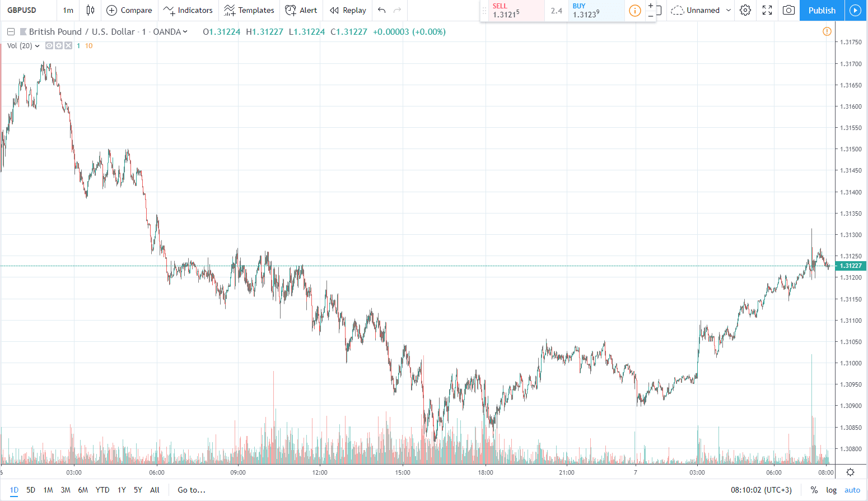
Task: Click the +0.00003 (+0.00%) change value
Action: [409, 31]
